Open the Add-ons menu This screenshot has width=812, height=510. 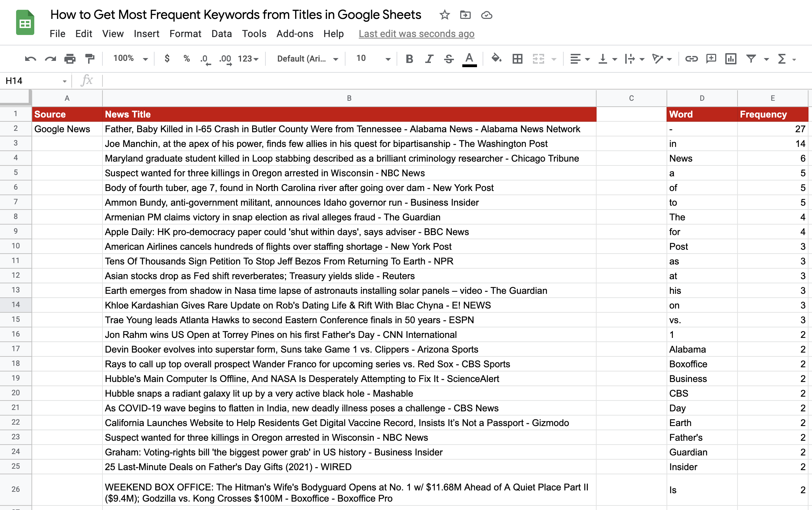tap(294, 34)
